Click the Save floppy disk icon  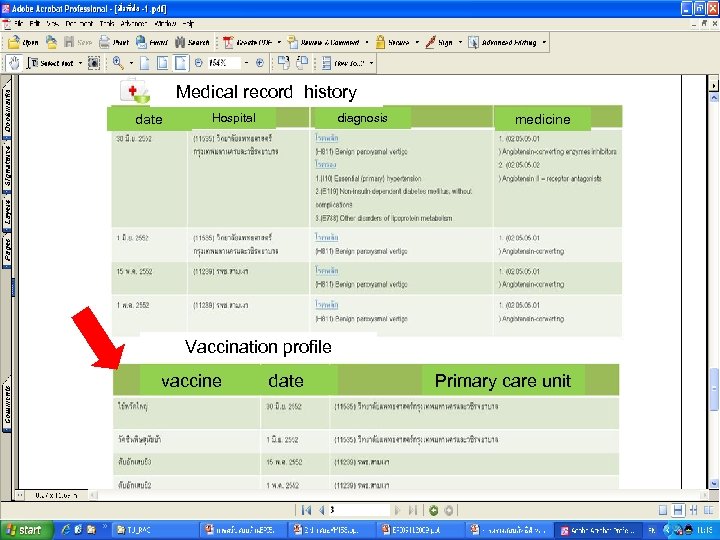point(69,42)
